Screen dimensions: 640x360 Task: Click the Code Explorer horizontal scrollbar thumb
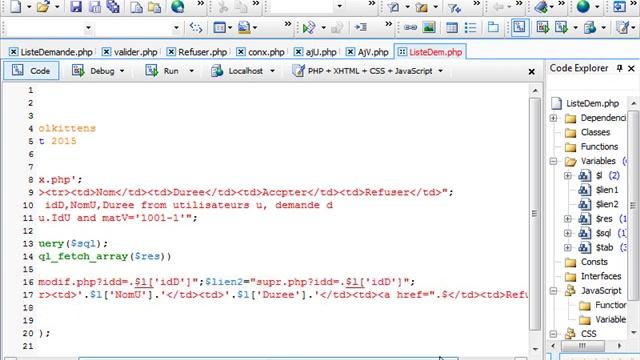[x=582, y=346]
